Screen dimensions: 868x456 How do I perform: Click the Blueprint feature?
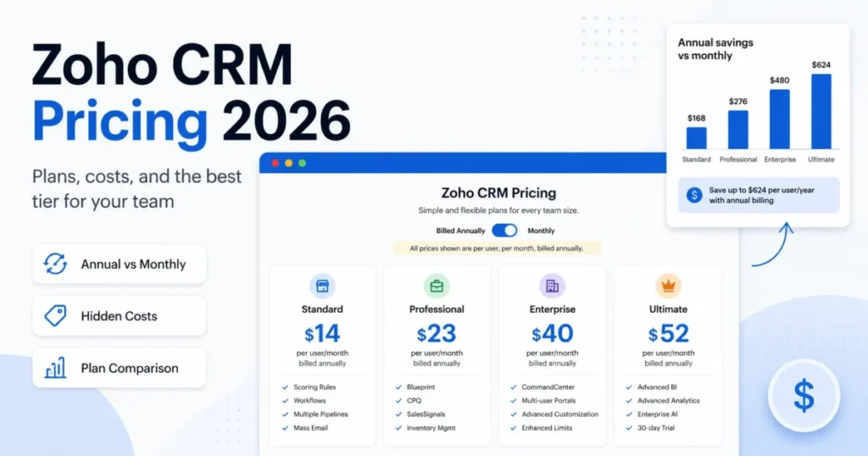pyautogui.click(x=420, y=386)
